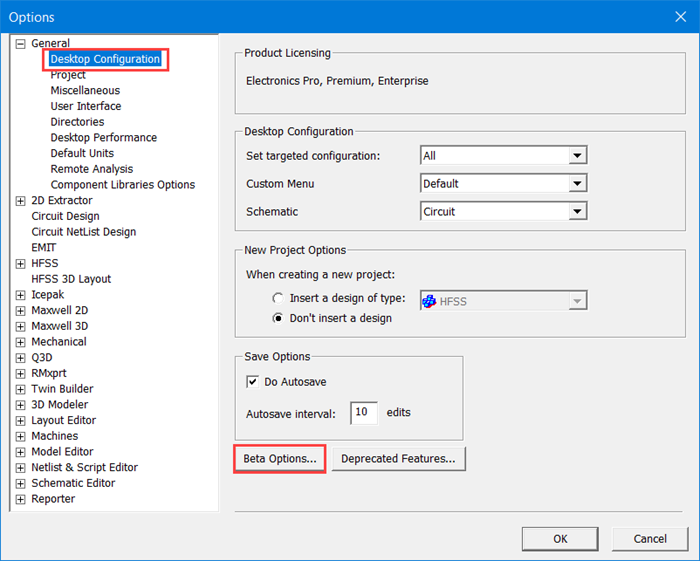The image size is (700, 561).
Task: Click the General tree label
Action: (50, 44)
